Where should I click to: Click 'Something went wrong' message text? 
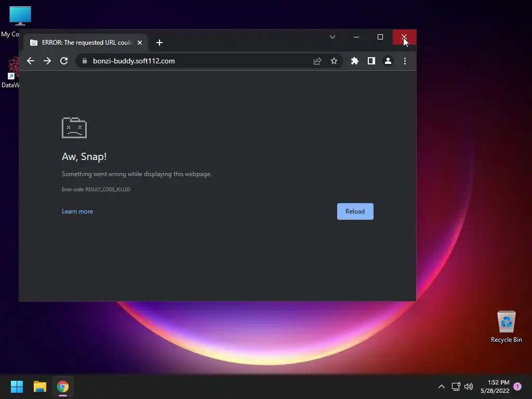[137, 174]
